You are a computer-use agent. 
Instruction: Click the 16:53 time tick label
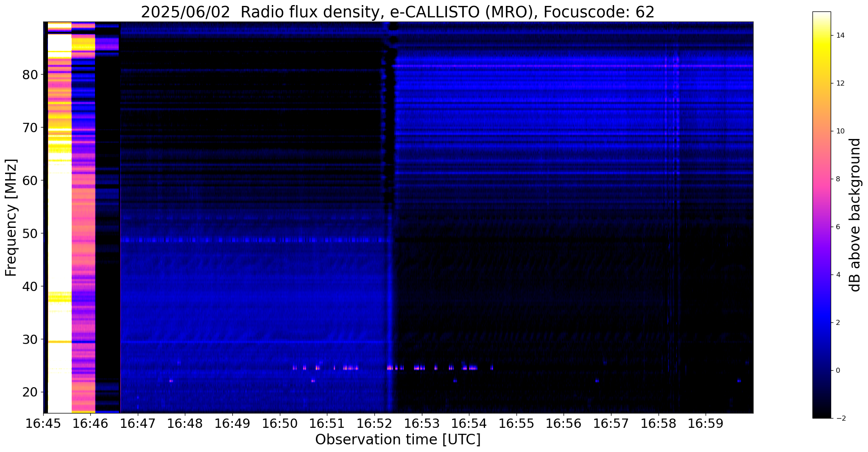pyautogui.click(x=422, y=424)
